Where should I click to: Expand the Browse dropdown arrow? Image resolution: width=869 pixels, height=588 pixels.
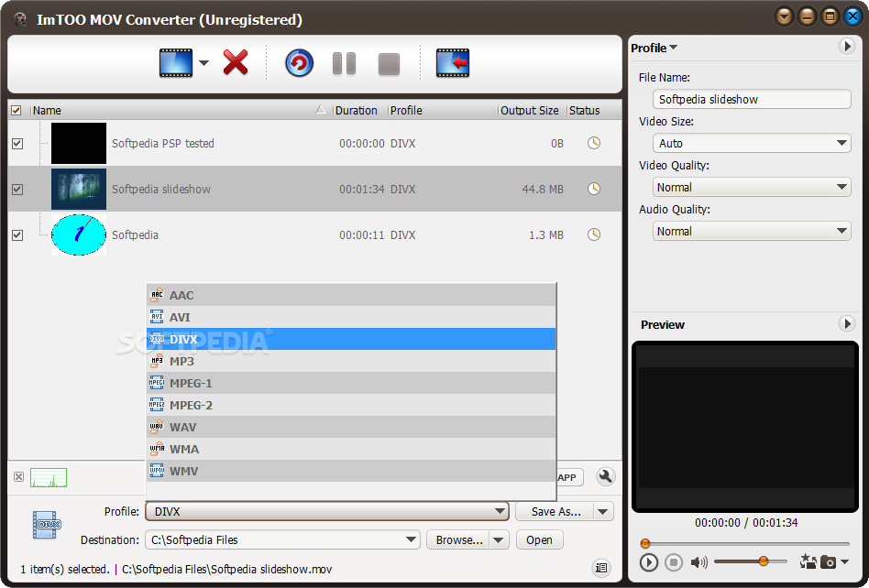pos(500,539)
